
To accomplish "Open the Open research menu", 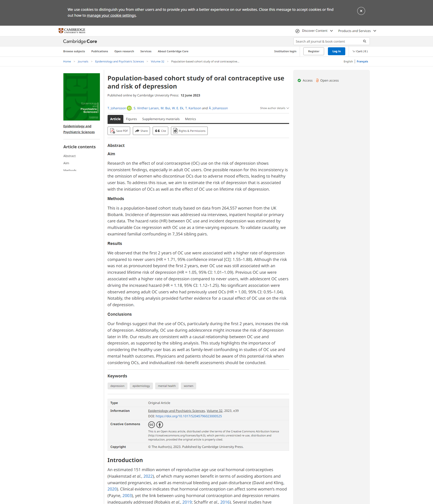I will 124,51.
